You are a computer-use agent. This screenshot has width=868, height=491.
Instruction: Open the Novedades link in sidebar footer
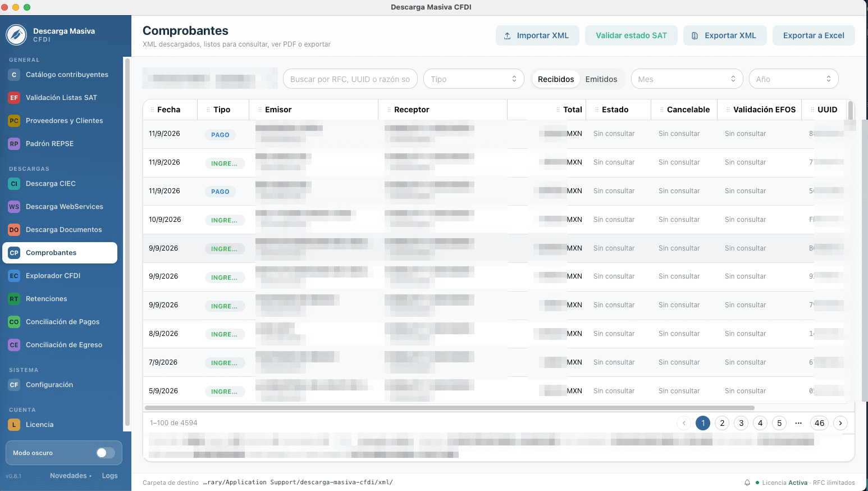click(68, 476)
